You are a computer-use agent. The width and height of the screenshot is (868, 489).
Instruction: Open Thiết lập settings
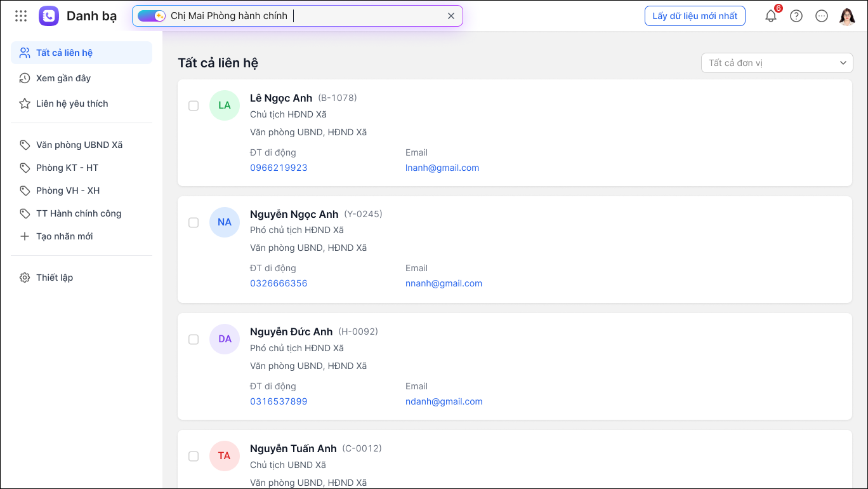click(x=55, y=278)
